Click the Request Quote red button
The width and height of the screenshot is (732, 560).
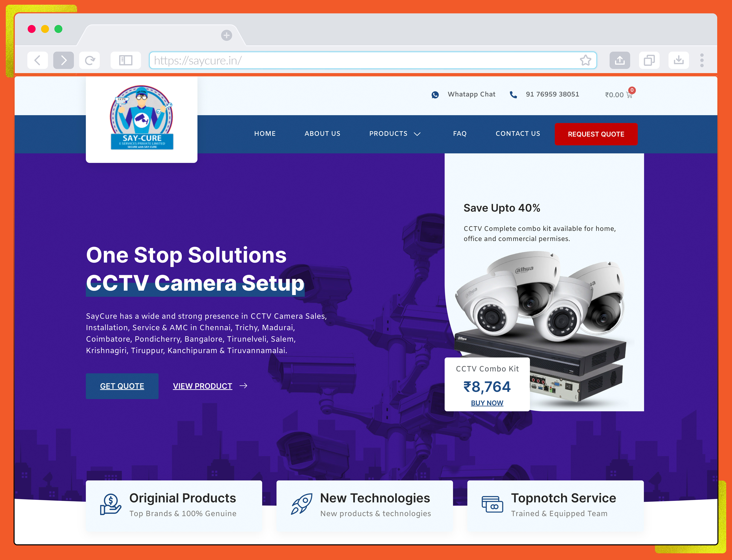click(x=596, y=134)
